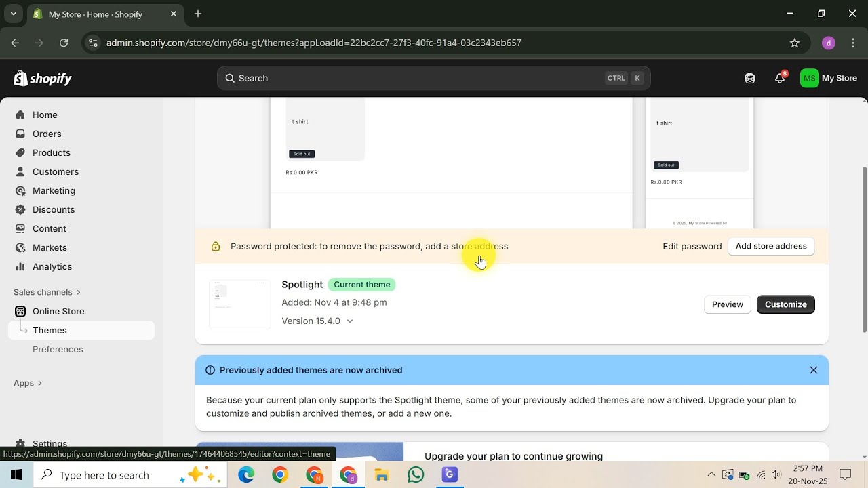Dismiss the archived themes banner
The height and width of the screenshot is (488, 868).
(814, 370)
